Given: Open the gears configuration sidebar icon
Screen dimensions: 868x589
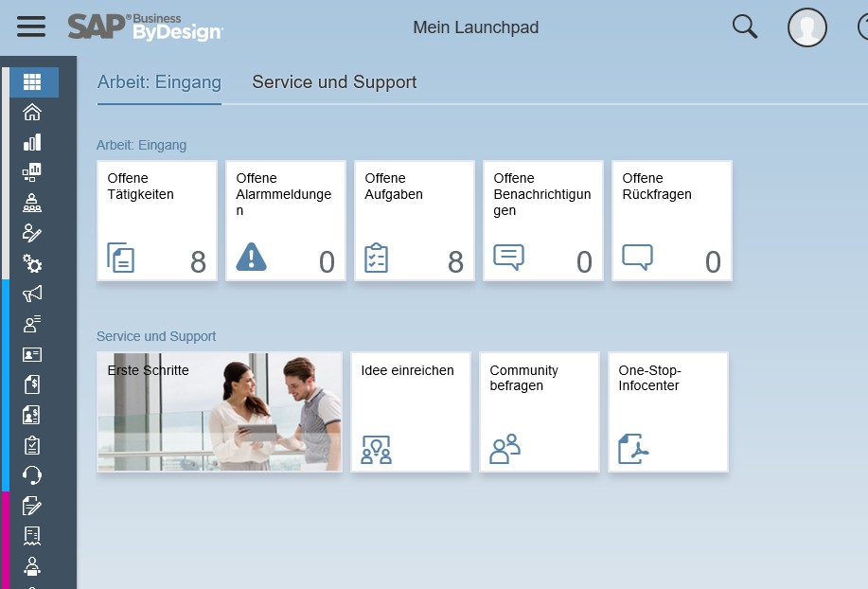Looking at the screenshot, I should click(x=32, y=263).
